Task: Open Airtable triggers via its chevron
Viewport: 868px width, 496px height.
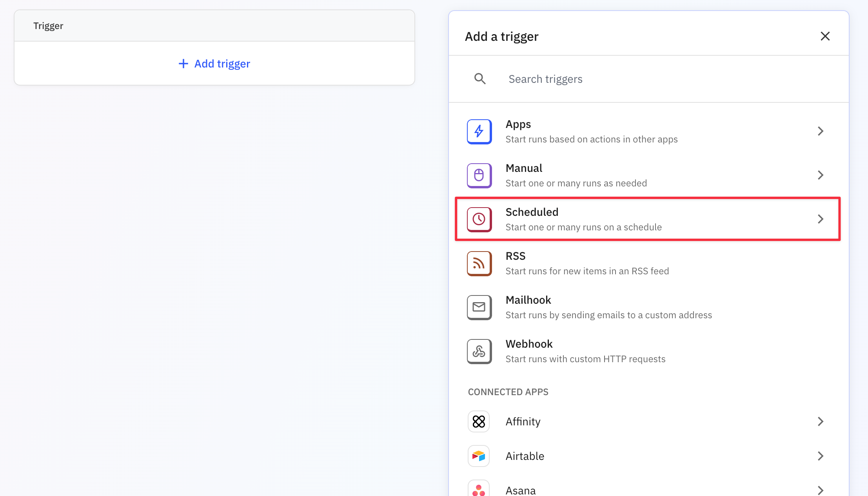Action: pos(821,456)
